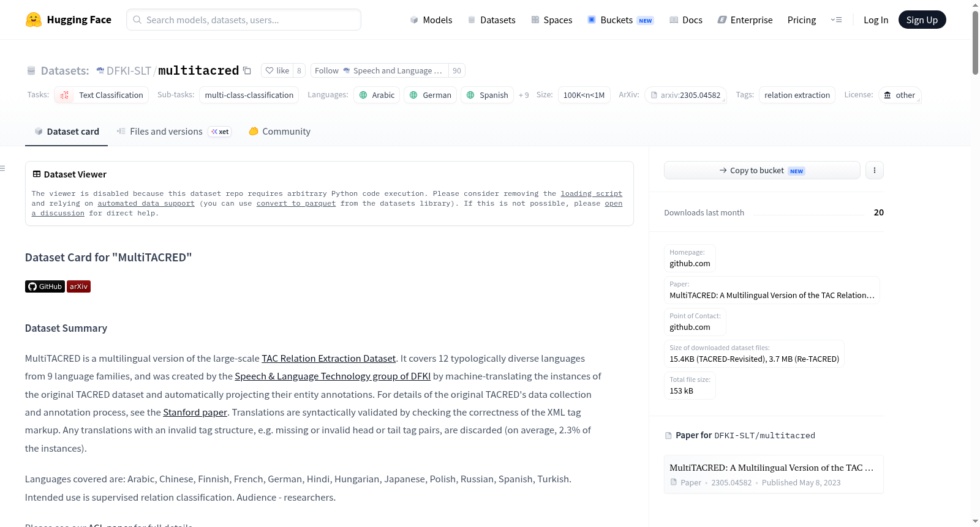Switch to the Dataset card tab

click(66, 132)
